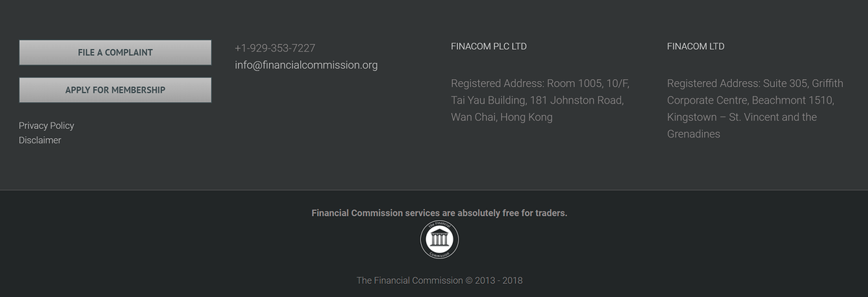Click the Financial Commission round logo

point(439,239)
